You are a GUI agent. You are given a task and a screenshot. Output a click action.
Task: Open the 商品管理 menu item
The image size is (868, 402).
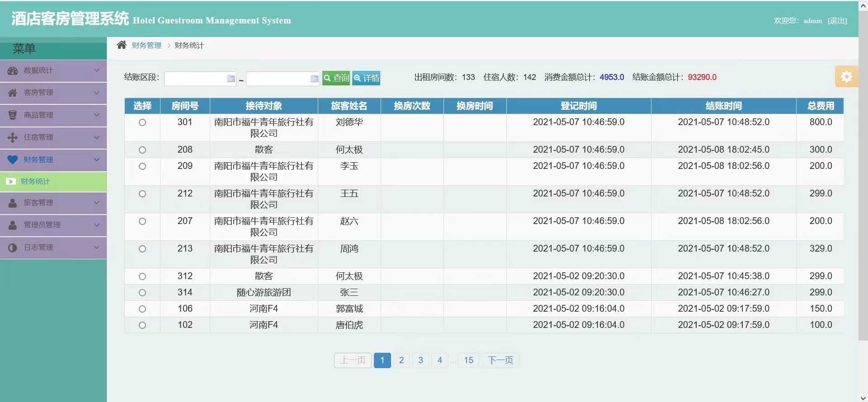tap(53, 115)
